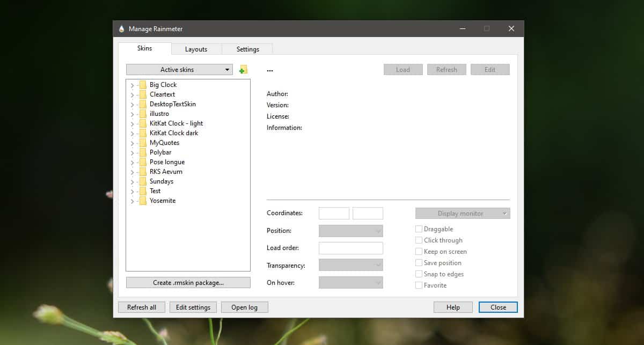Image resolution: width=644 pixels, height=345 pixels.
Task: Expand the Sundays tree node arrow
Action: (x=132, y=181)
